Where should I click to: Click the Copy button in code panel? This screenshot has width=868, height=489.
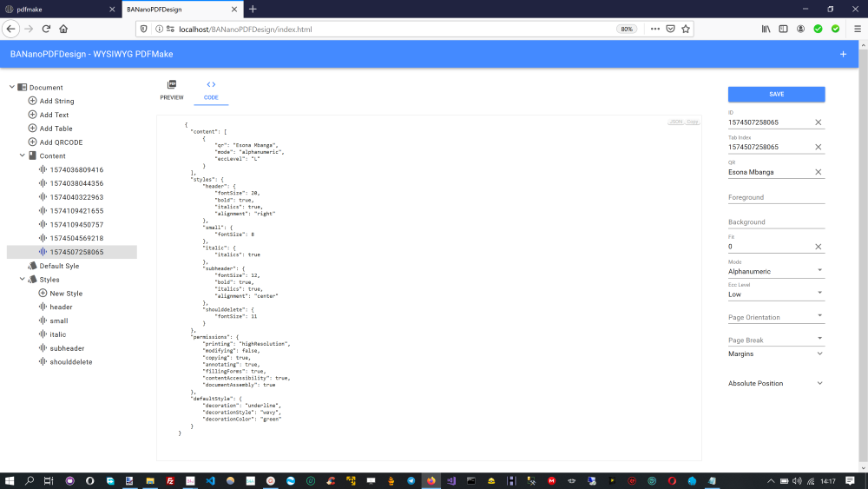click(693, 122)
